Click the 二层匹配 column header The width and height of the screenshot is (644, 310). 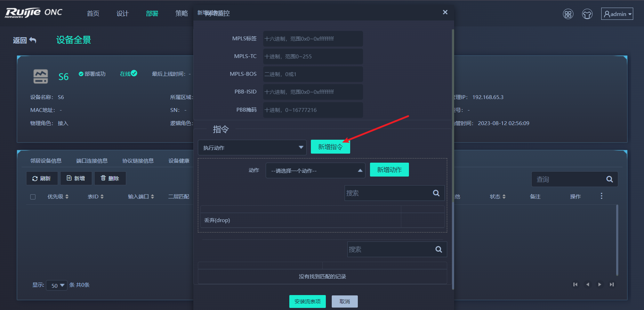(x=179, y=197)
